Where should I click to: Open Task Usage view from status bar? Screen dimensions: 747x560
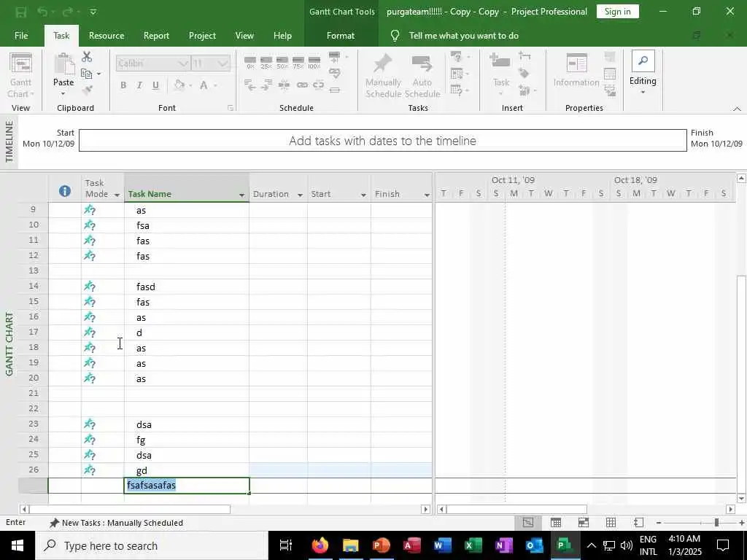tap(555, 522)
